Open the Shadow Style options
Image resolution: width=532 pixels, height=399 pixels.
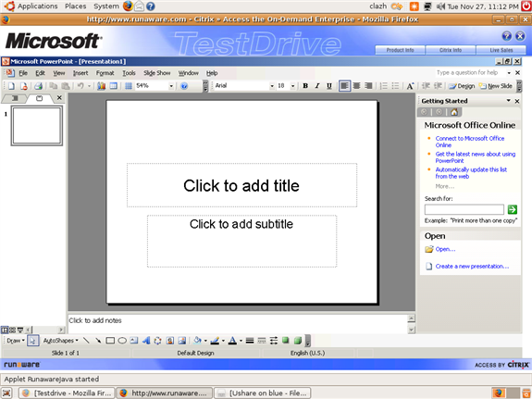(286, 341)
